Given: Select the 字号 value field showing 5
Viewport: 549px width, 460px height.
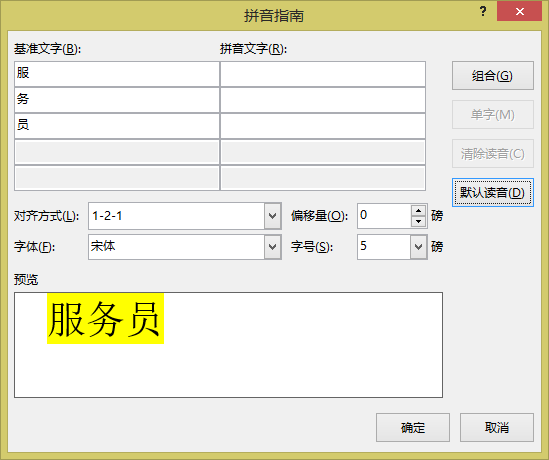Looking at the screenshot, I should pyautogui.click(x=384, y=247).
